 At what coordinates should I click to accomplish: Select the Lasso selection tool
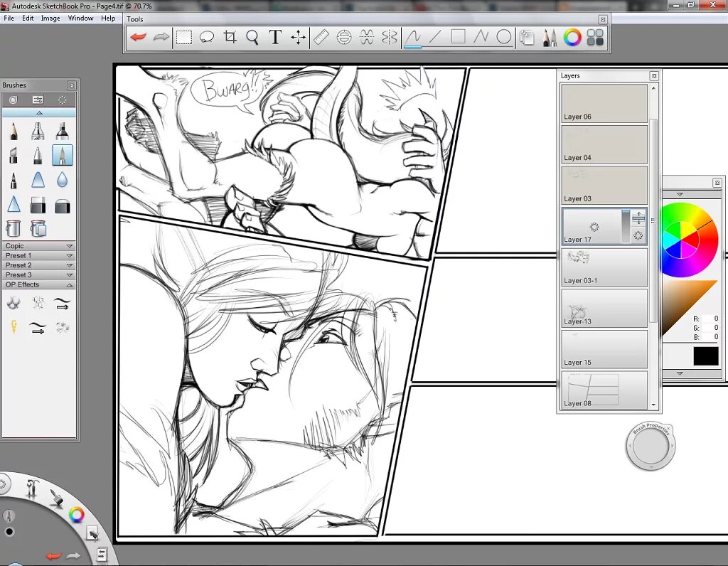[x=207, y=37]
